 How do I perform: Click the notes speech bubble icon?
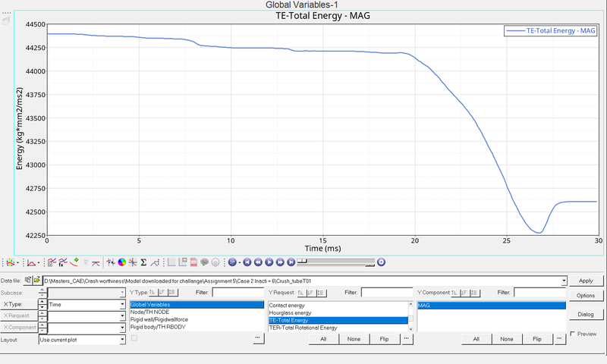(205, 262)
